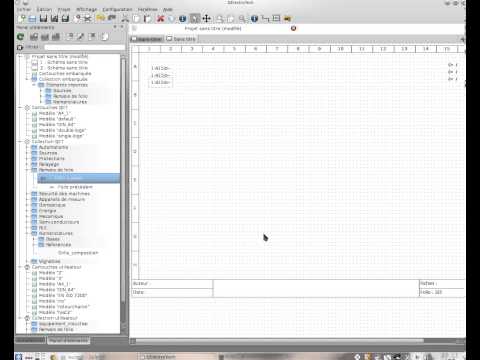Click the last icon in elements panel toolbar
This screenshot has width=480, height=360.
(x=105, y=37)
